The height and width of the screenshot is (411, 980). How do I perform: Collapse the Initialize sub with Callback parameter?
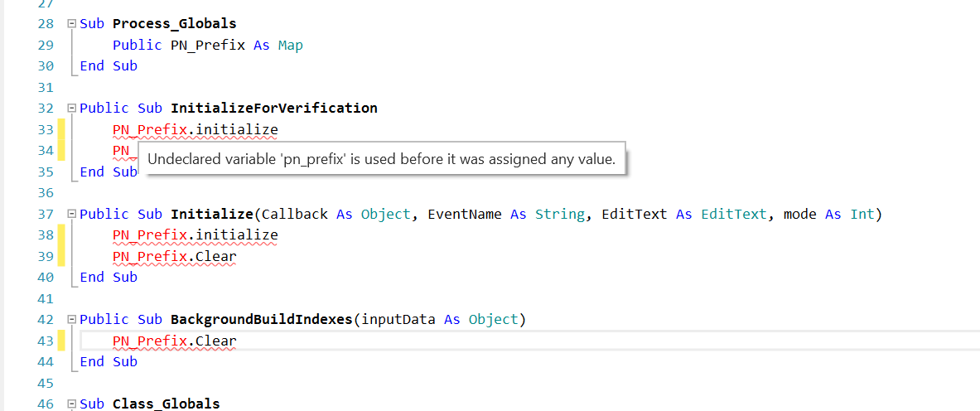tap(71, 215)
